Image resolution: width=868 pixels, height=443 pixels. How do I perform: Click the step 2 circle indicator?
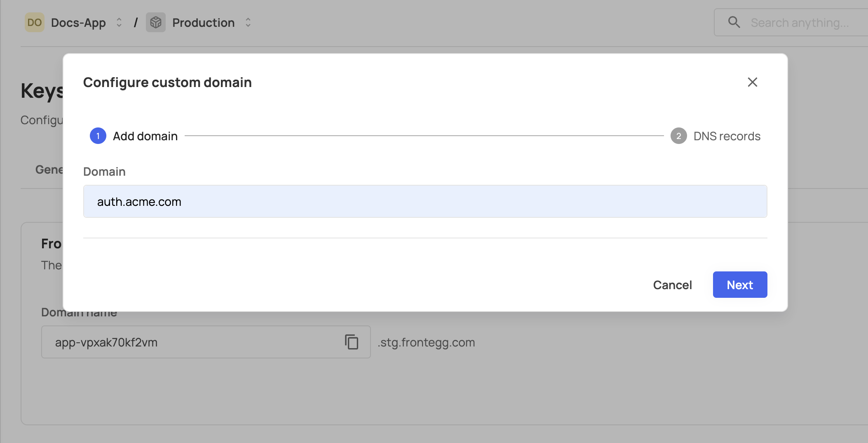(678, 136)
